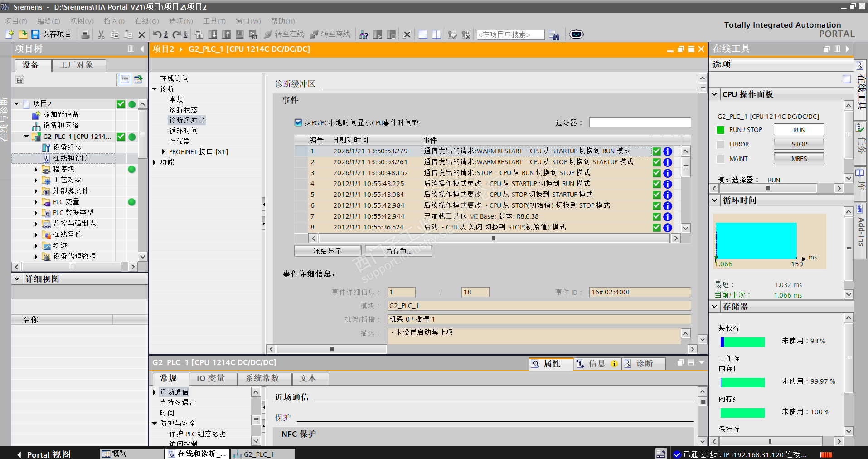
Task: Click the delete X icon beside paste
Action: (x=142, y=34)
